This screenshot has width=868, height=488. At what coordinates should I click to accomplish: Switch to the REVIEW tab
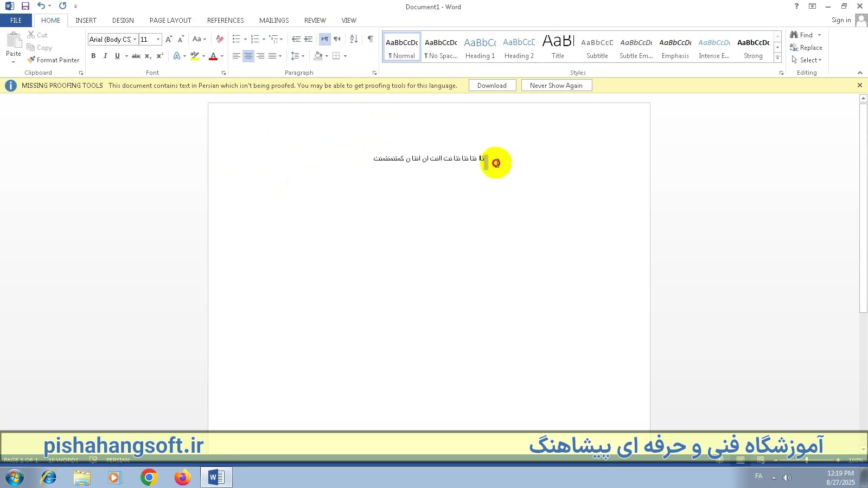(x=315, y=21)
